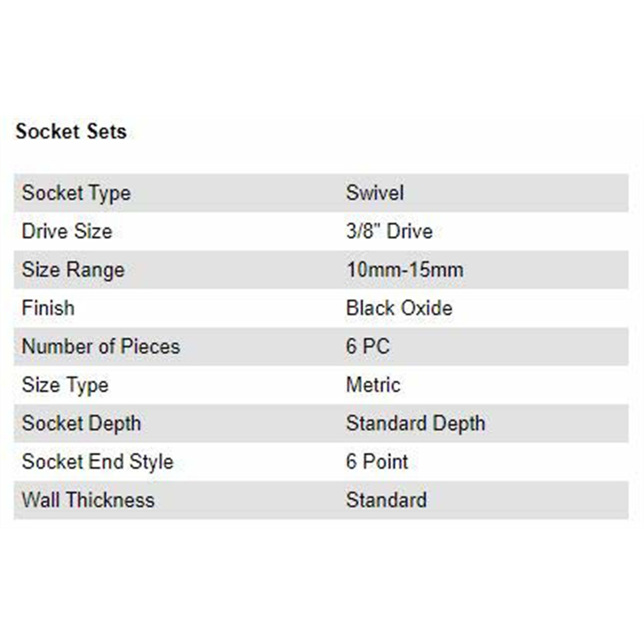The width and height of the screenshot is (644, 644).
Task: Select the Wall Thickness label
Action: pos(88,500)
